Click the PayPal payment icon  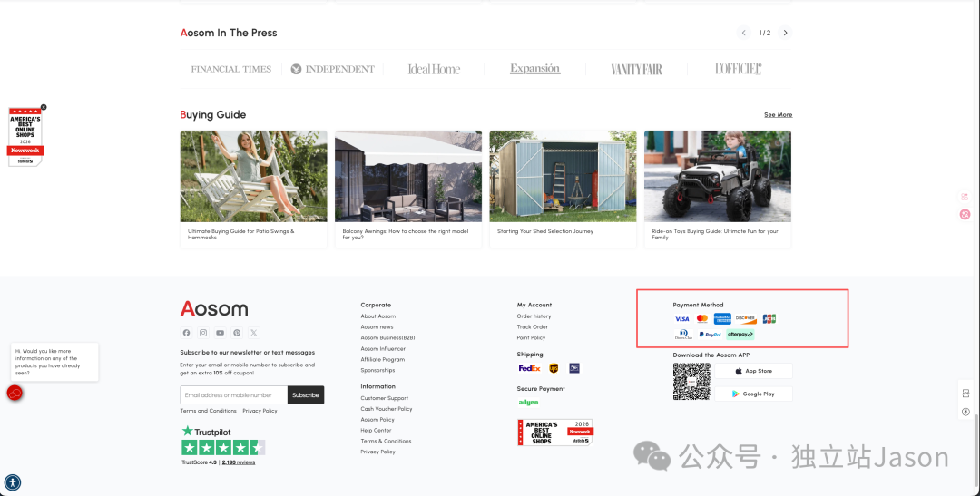pos(710,335)
